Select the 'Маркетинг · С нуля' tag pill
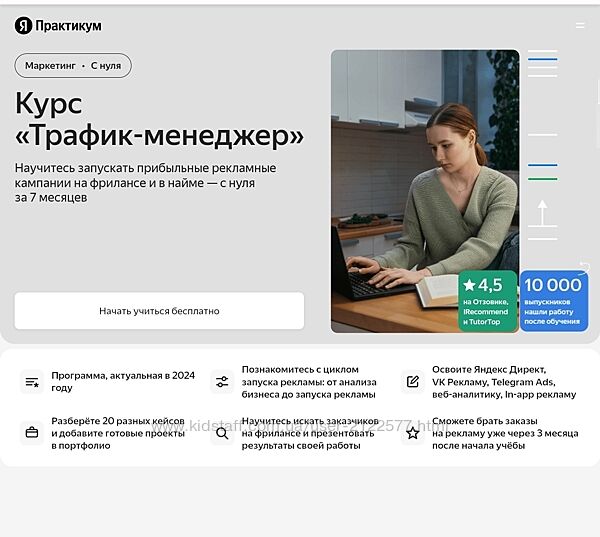This screenshot has width=600, height=537. [73, 65]
